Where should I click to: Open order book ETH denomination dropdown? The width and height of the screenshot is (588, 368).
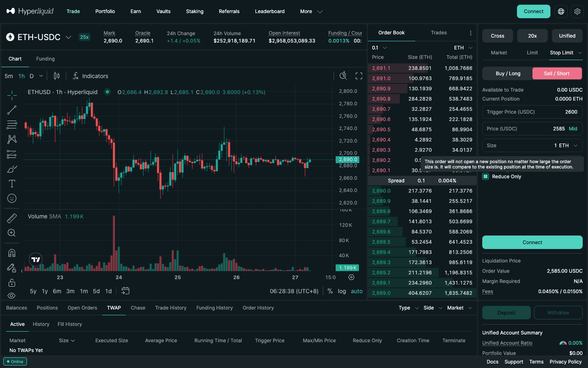click(463, 48)
